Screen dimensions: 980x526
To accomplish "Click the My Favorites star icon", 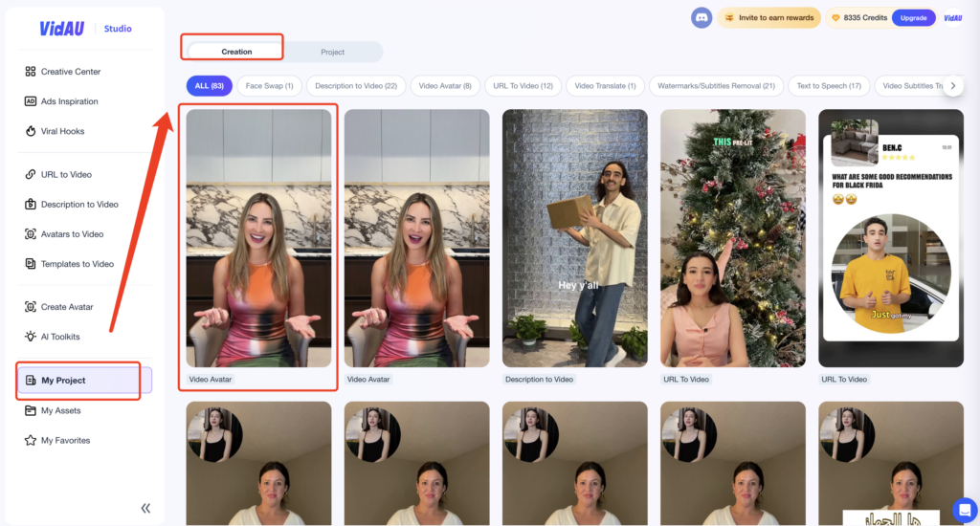I will point(30,441).
